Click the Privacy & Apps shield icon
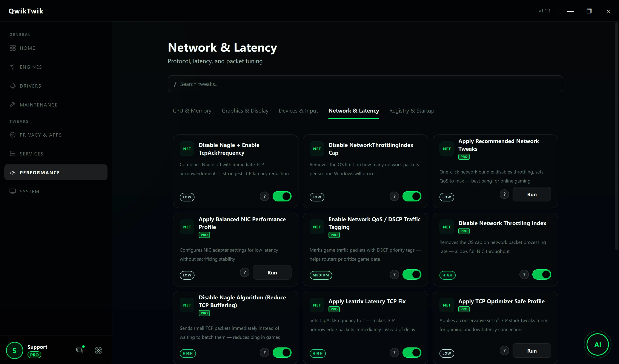 coord(12,135)
